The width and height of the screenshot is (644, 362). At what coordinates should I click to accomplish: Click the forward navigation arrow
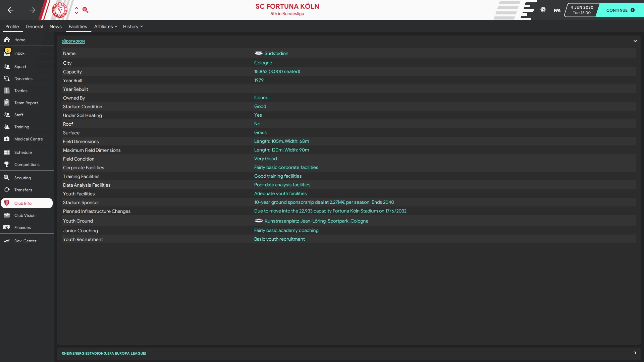tap(32, 10)
